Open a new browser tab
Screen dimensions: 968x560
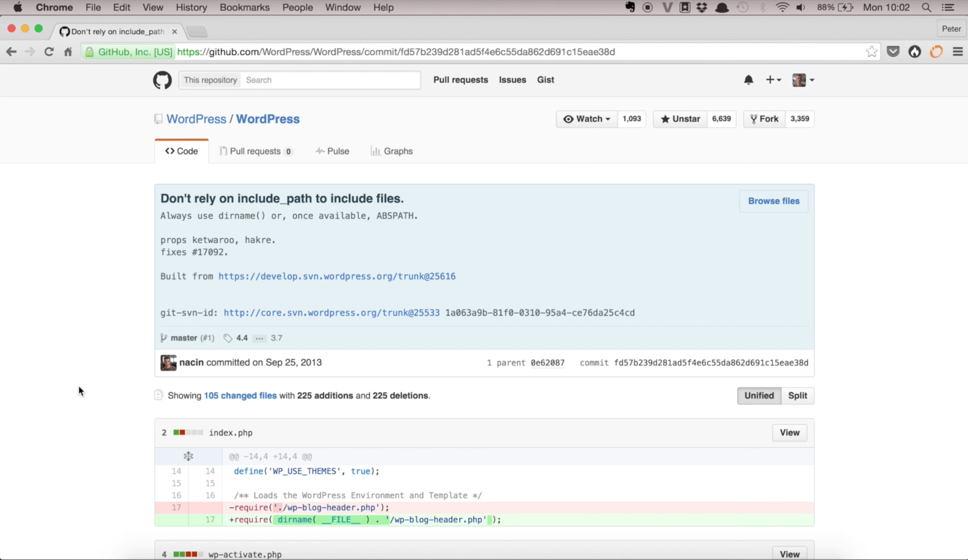[197, 31]
